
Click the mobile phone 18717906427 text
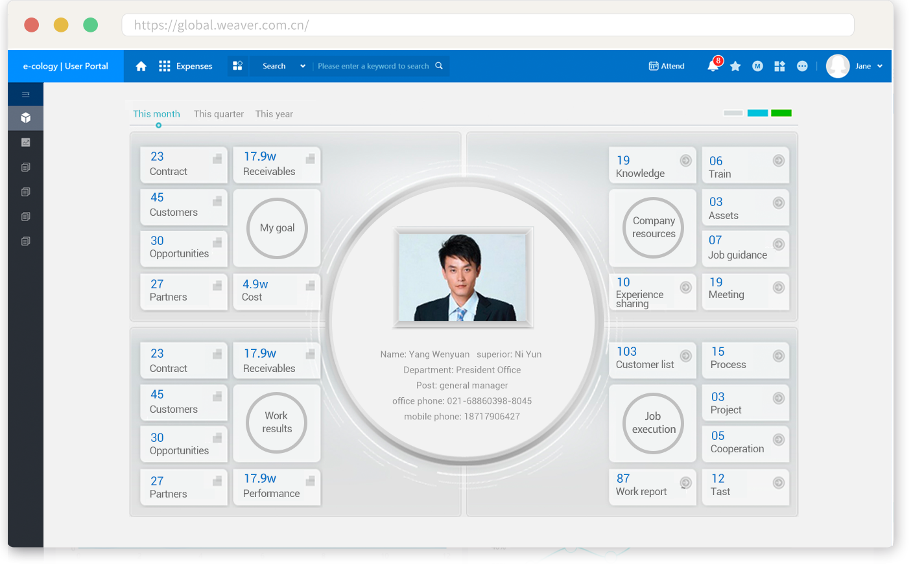[x=462, y=417]
